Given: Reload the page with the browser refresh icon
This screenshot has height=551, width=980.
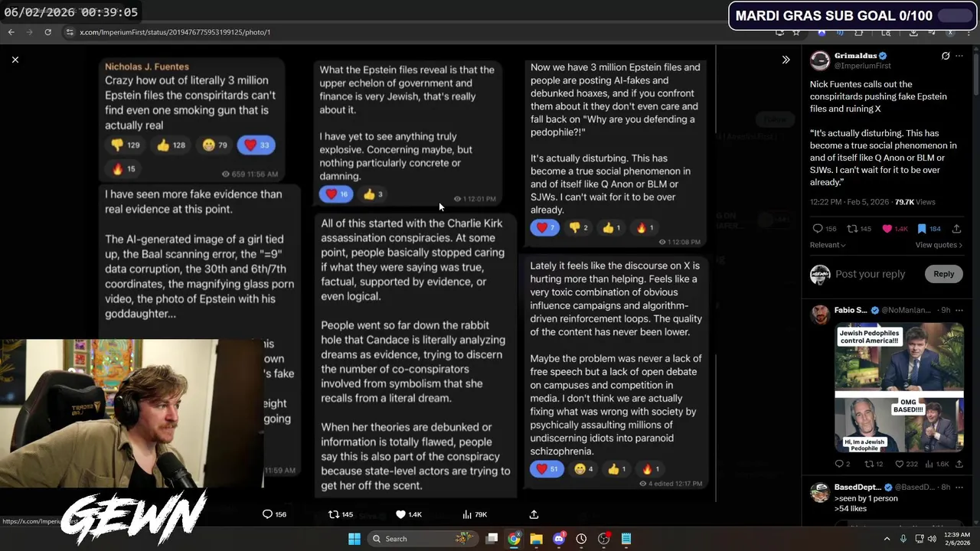Looking at the screenshot, I should (x=47, y=32).
